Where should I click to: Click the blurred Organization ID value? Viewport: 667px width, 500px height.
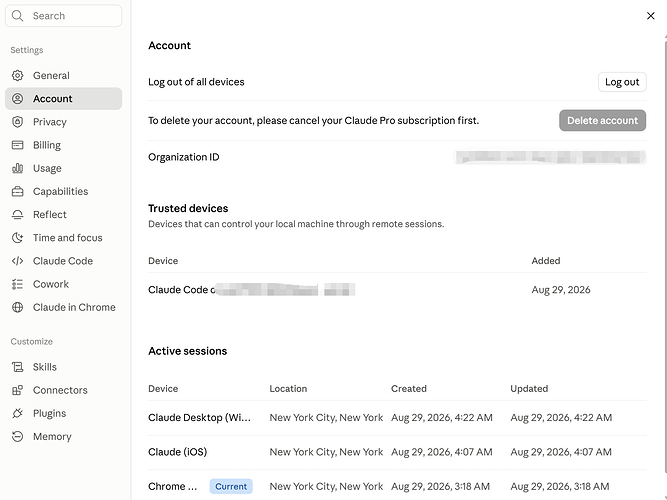click(x=550, y=157)
